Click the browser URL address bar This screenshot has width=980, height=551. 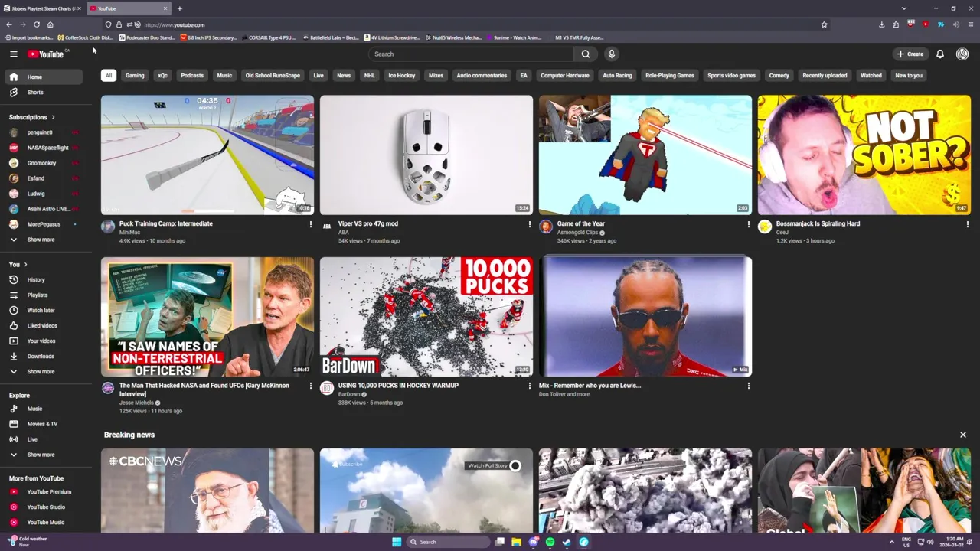point(479,24)
